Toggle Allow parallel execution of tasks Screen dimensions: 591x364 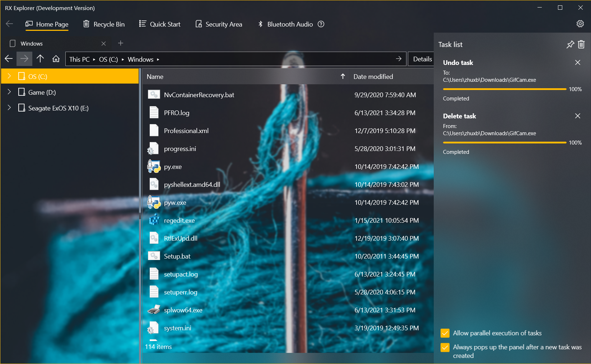pyautogui.click(x=445, y=333)
